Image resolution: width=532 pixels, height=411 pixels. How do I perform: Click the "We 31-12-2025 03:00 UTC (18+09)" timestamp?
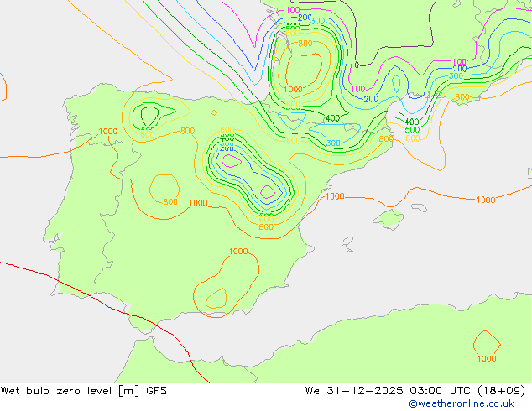415,391
